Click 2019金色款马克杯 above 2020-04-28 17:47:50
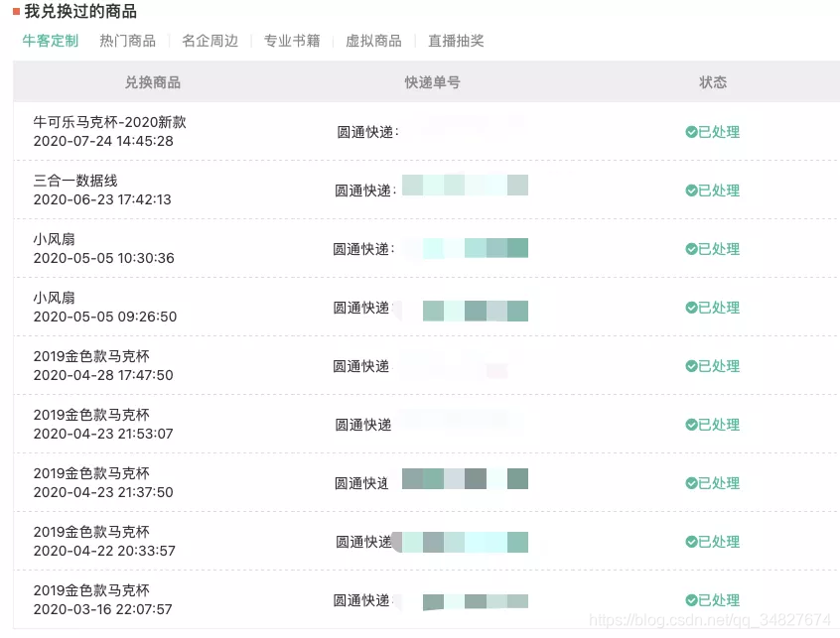This screenshot has width=840, height=638. pos(91,356)
